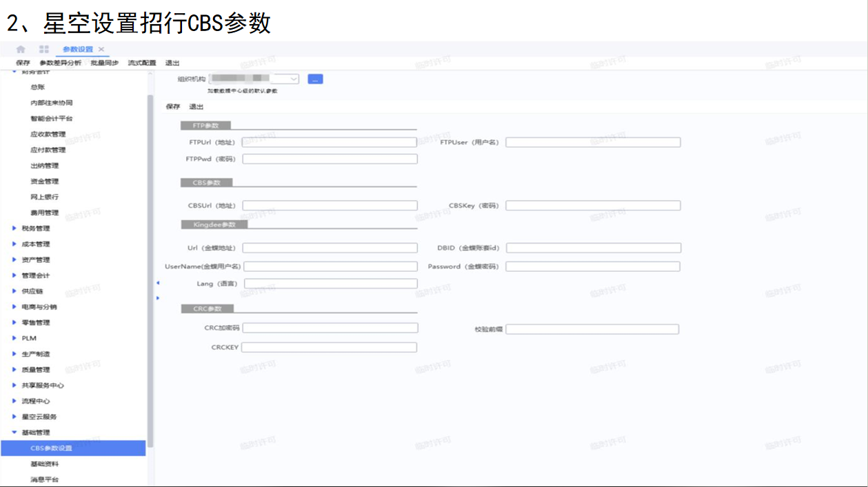Focus the UserName(金蝶用户名) input field
Screen dimensions: 868x487
pos(331,266)
